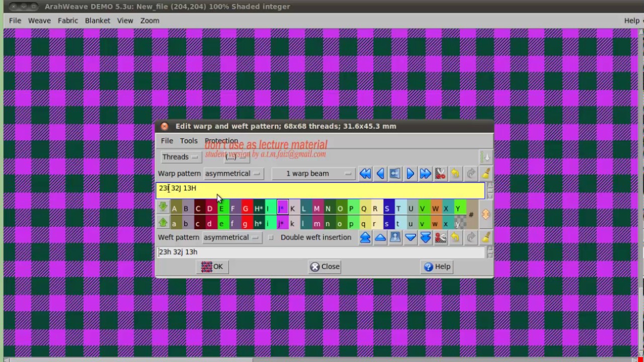Open 1 warp beam dropdown

[313, 173]
